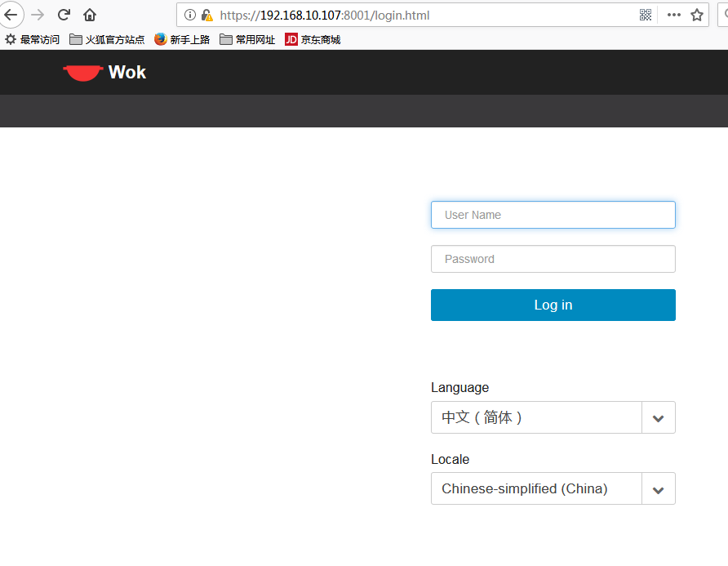Click the Wok title text

(x=127, y=73)
